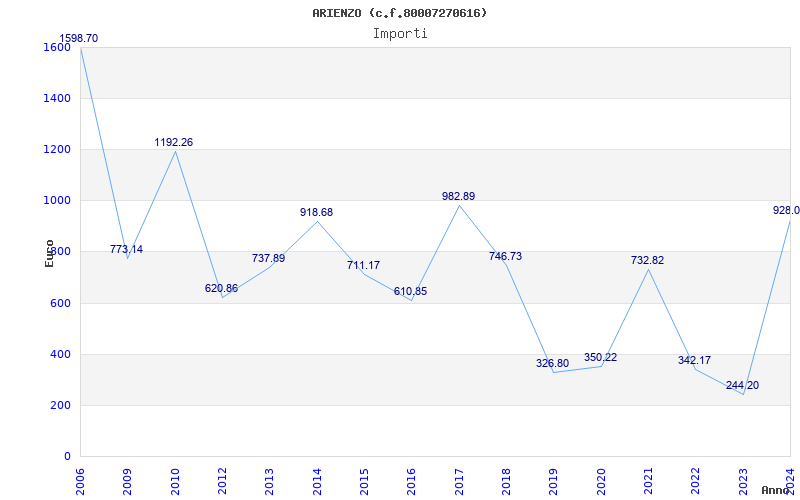
Task: Select the 773.14 data label
Action: click(x=127, y=249)
